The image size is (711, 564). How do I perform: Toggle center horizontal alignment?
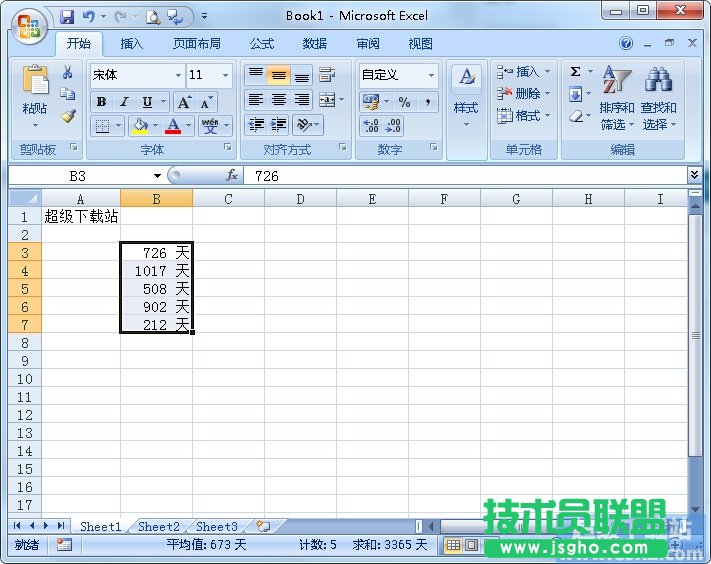(x=279, y=100)
